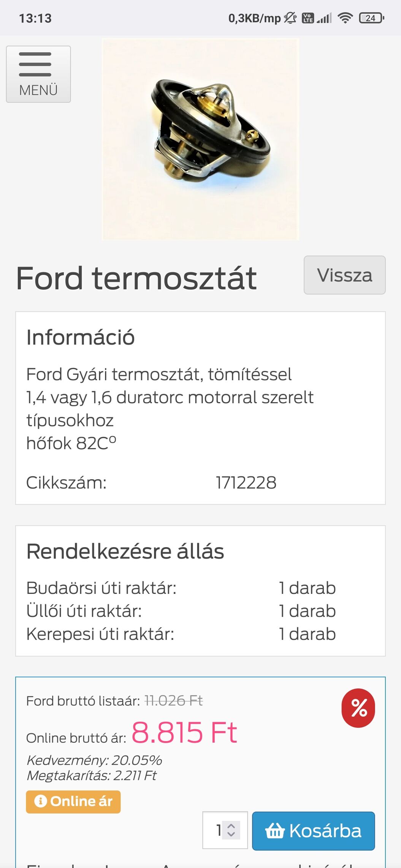Open the hamburger MENÜ button
The width and height of the screenshot is (401, 868).
(38, 74)
